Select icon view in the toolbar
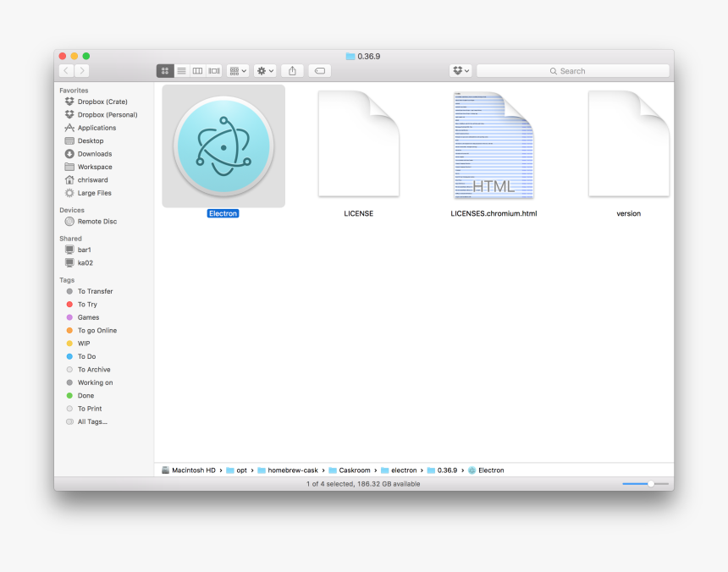This screenshot has height=572, width=728. click(x=165, y=70)
